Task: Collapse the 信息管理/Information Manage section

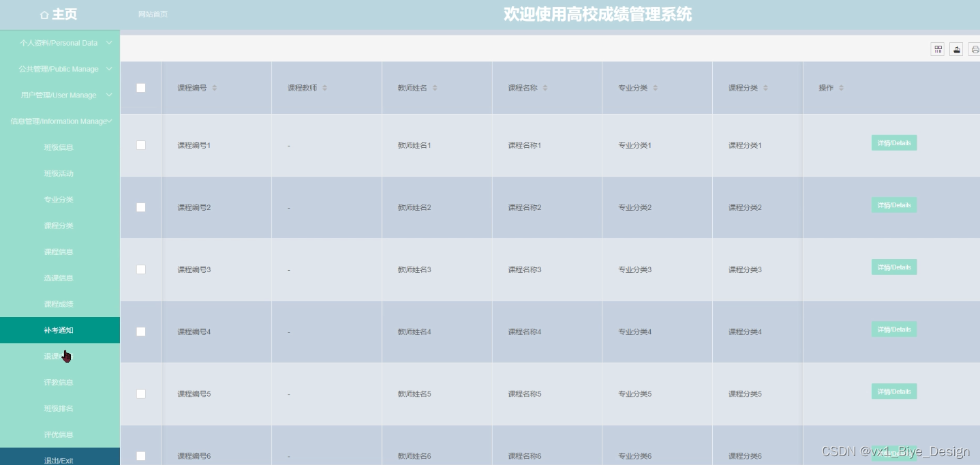Action: (x=60, y=121)
